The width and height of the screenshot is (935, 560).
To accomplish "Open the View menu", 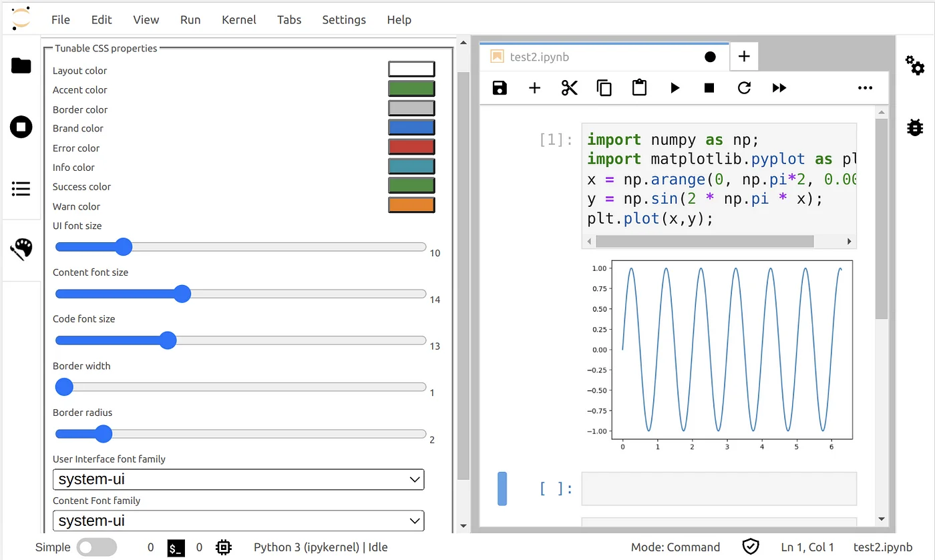I will click(x=146, y=19).
